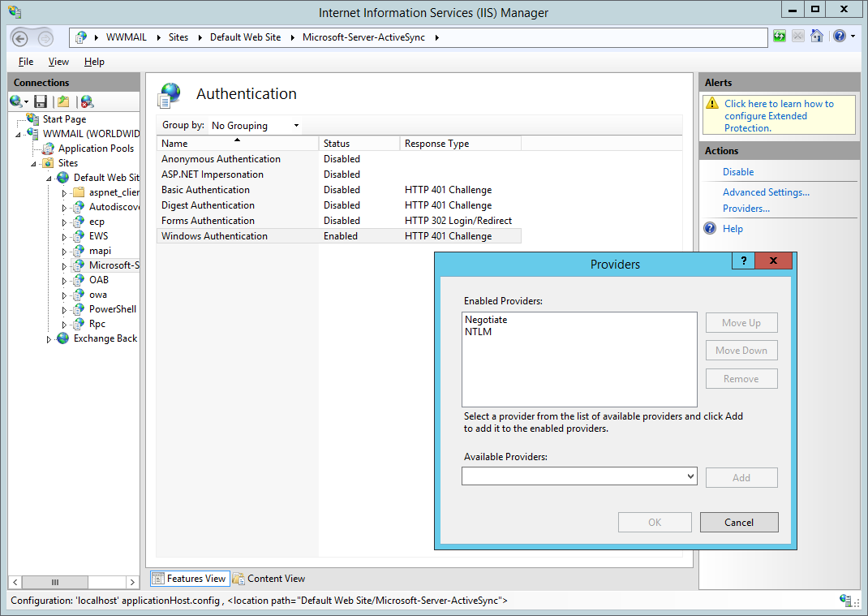Screen dimensions: 868x616
Task: Click the aspnet_client folder icon
Action: 79,192
